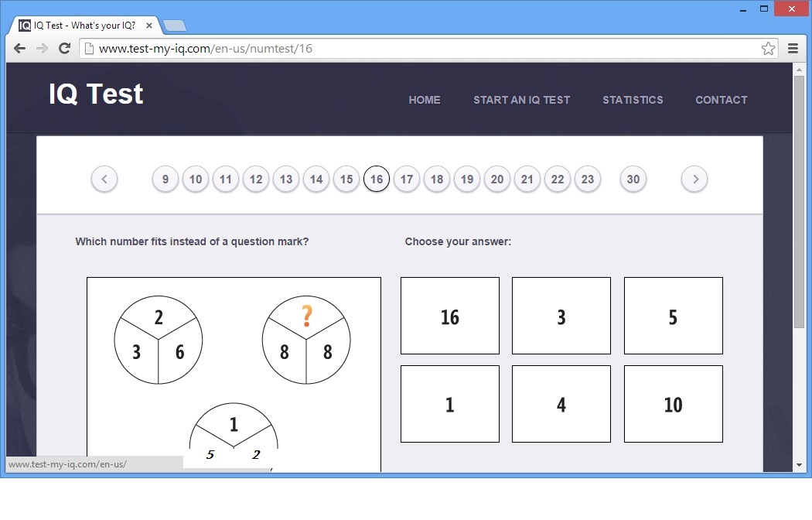The height and width of the screenshot is (520, 812).
Task: Click the orange question mark in puzzle
Action: pos(307,316)
